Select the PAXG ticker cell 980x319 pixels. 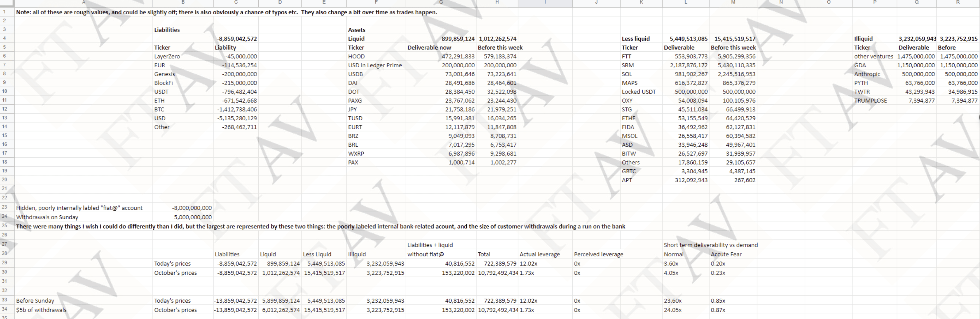click(355, 101)
